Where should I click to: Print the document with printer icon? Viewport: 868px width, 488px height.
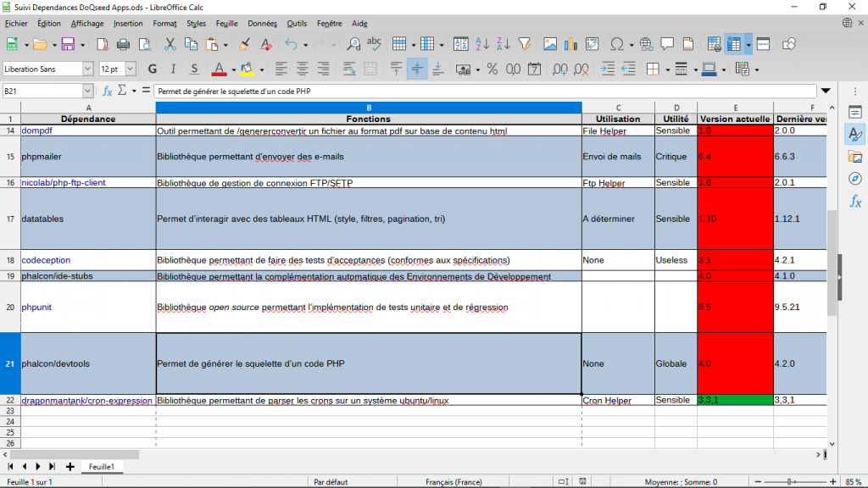(123, 44)
